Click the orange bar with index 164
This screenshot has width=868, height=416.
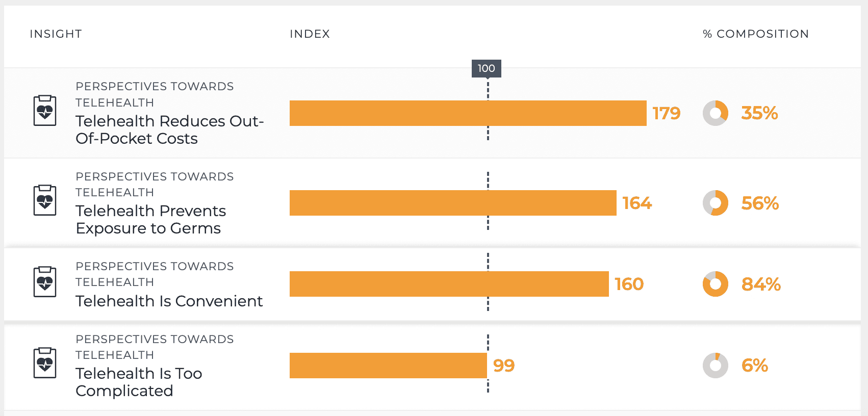click(x=453, y=203)
